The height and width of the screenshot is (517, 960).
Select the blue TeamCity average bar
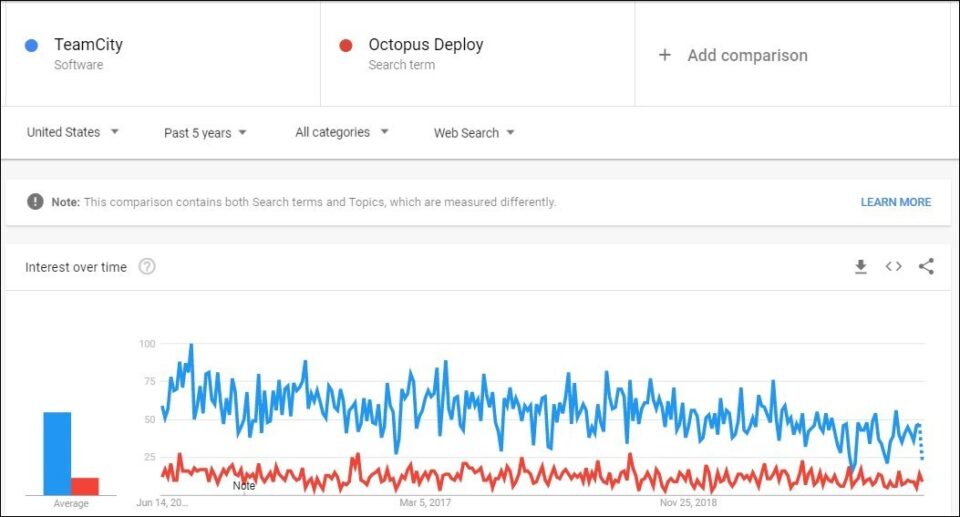coord(57,453)
